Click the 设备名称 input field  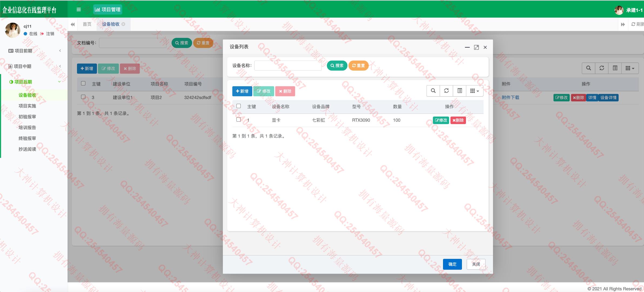tap(288, 65)
